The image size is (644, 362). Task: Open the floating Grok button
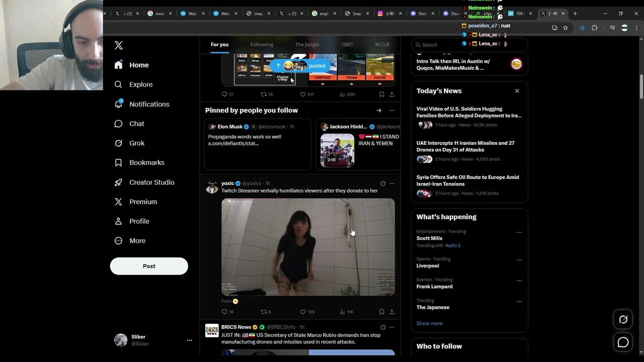click(x=623, y=320)
